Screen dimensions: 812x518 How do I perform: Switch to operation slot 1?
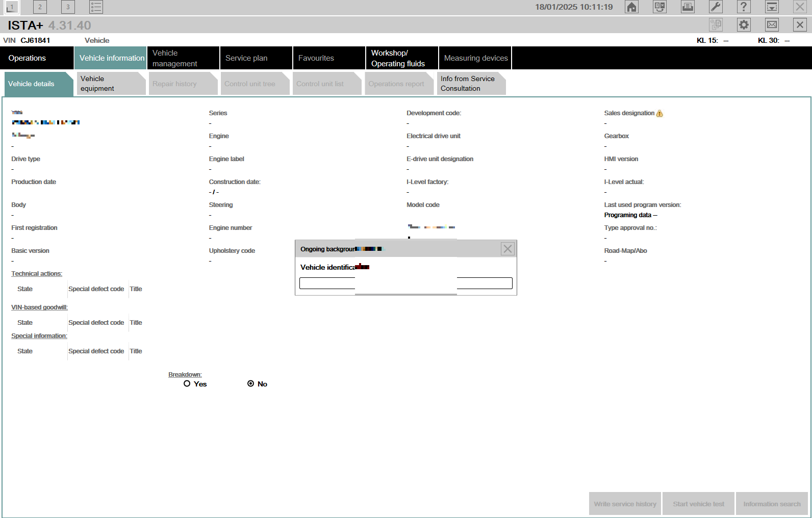point(12,7)
